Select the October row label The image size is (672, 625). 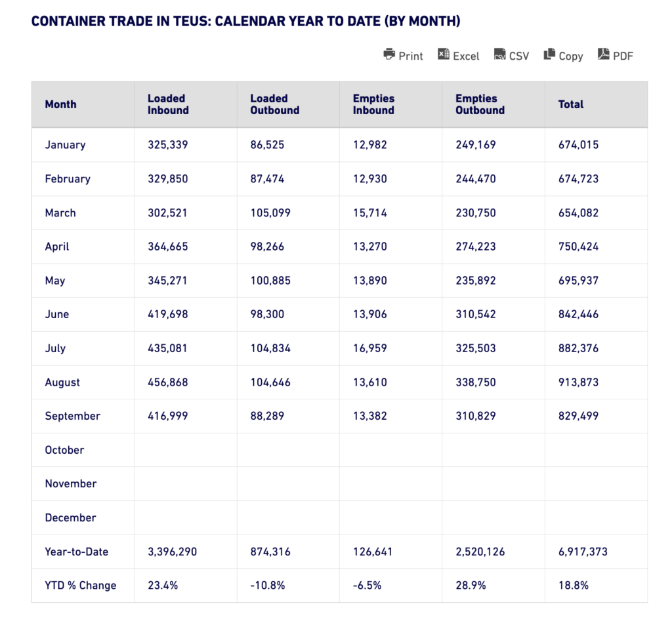pos(64,450)
